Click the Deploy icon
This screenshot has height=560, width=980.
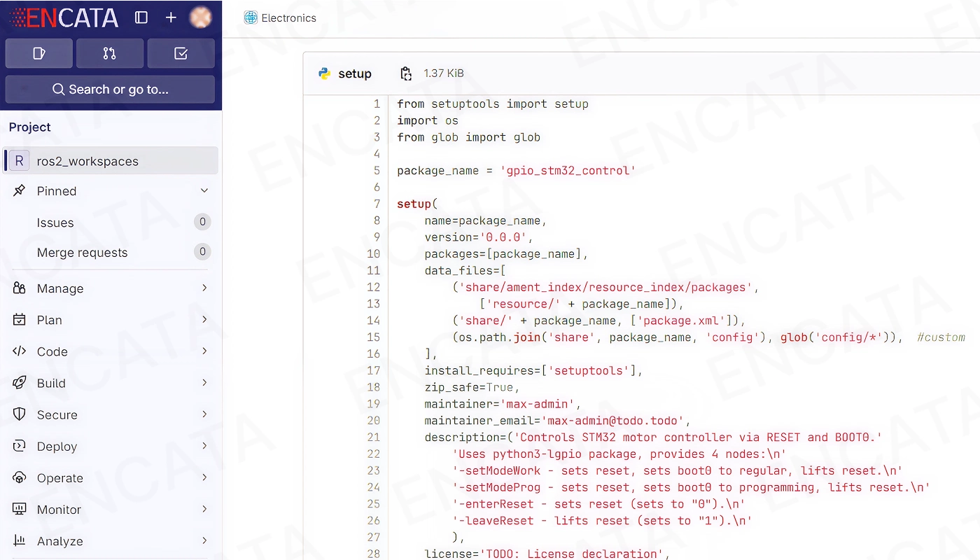(x=20, y=446)
